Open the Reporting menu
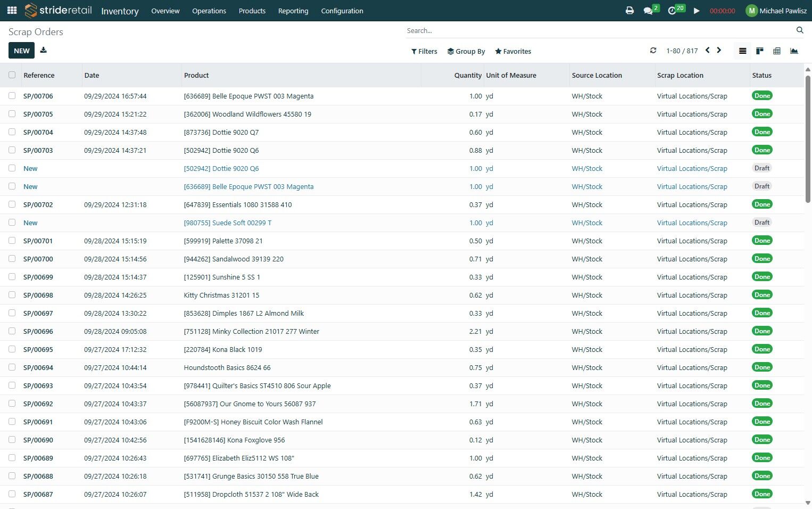This screenshot has height=509, width=812. 293,11
